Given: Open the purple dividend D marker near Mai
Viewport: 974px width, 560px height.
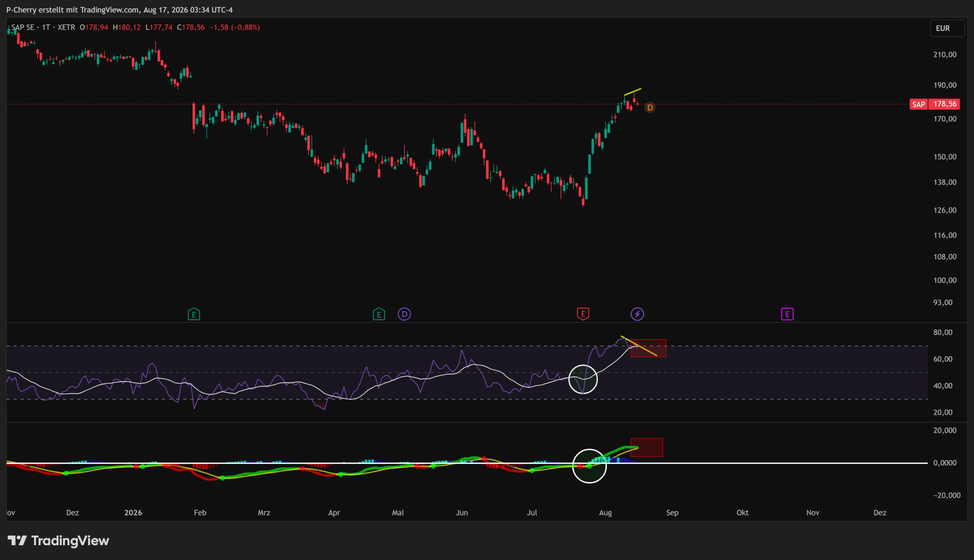Looking at the screenshot, I should coord(404,314).
